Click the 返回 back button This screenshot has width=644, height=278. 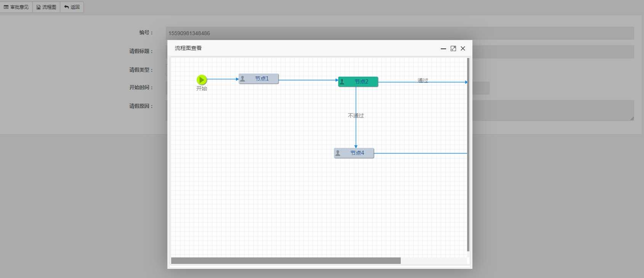tap(72, 7)
